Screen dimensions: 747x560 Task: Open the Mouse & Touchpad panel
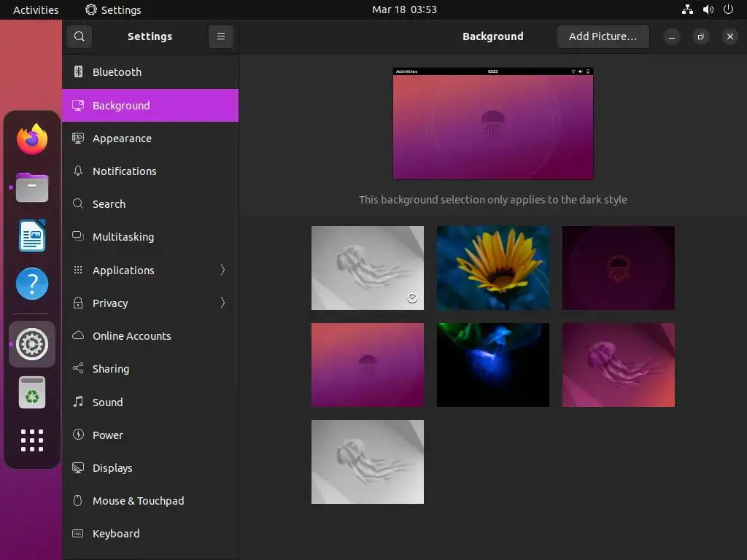pyautogui.click(x=150, y=500)
